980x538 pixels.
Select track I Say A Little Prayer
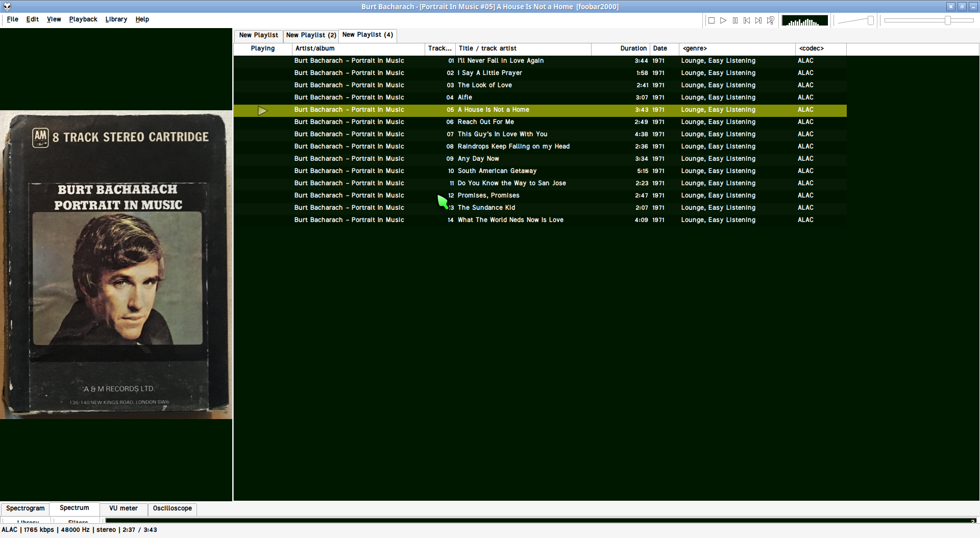[x=540, y=73]
